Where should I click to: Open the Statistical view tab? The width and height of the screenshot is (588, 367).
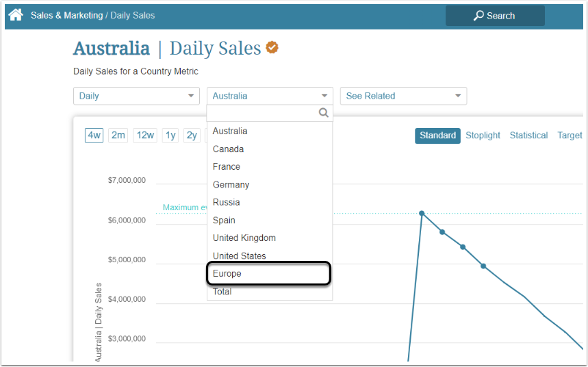[x=528, y=136]
